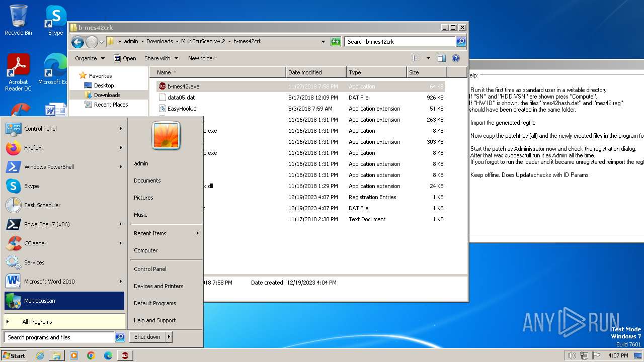Launch Skype from Start menu list
The image size is (644, 362).
click(x=64, y=186)
